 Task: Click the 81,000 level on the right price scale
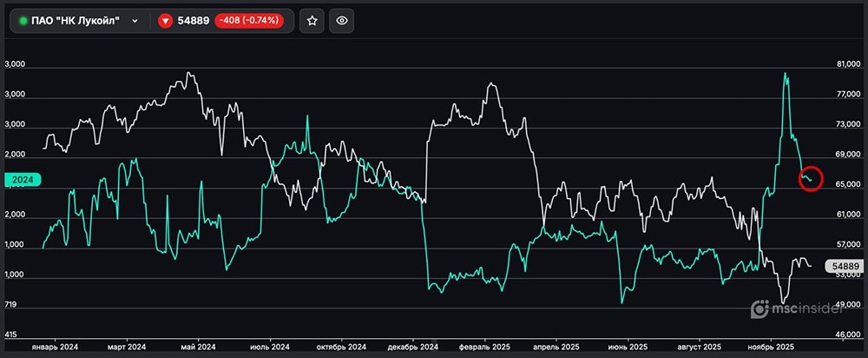click(845, 64)
